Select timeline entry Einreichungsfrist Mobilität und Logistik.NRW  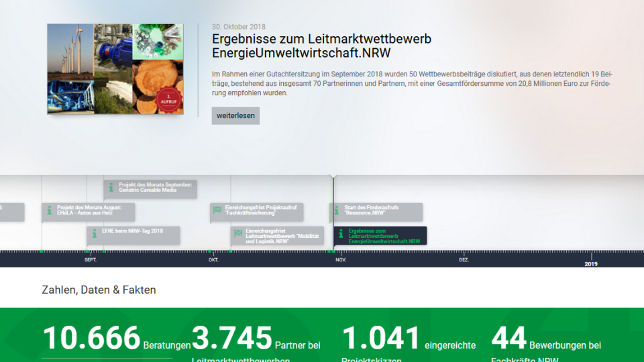click(277, 235)
